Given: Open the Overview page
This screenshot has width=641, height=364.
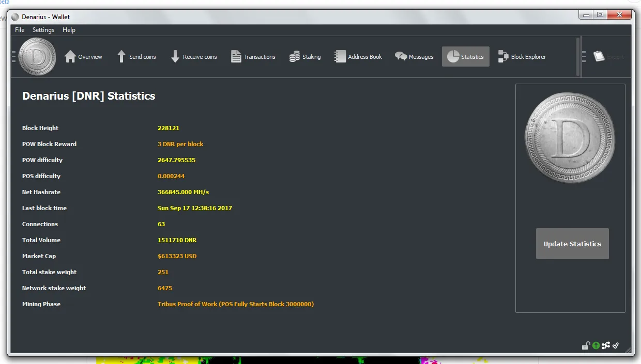Looking at the screenshot, I should coord(83,57).
